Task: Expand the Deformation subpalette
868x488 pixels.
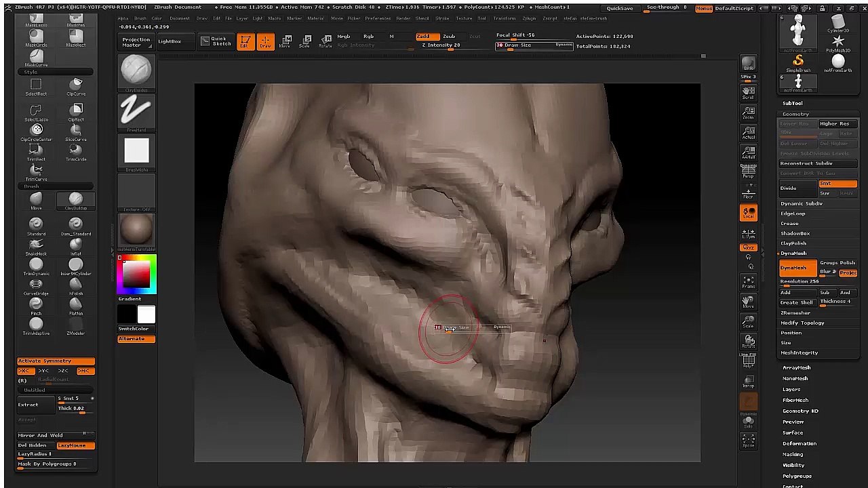Action: click(x=800, y=443)
